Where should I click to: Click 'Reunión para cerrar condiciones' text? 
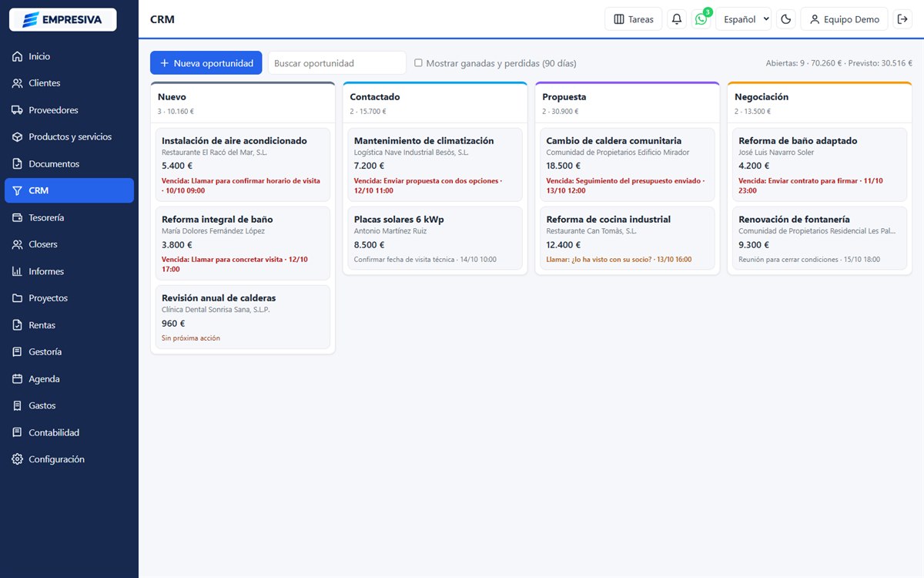click(788, 260)
